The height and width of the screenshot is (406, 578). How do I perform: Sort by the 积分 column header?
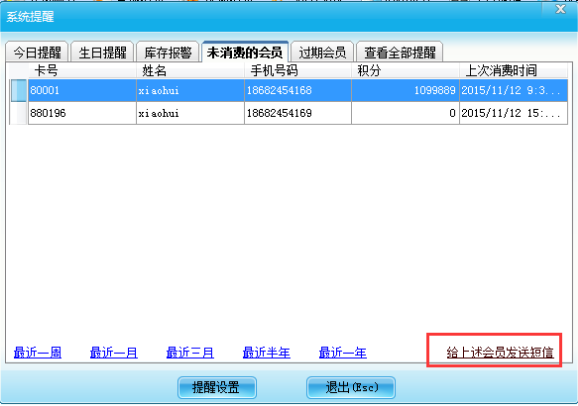click(405, 70)
